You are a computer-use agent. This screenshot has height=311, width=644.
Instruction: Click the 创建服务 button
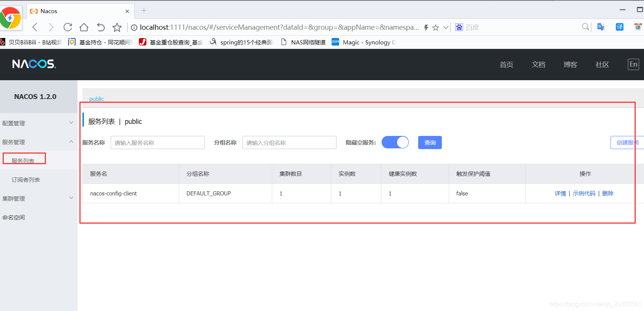627,142
